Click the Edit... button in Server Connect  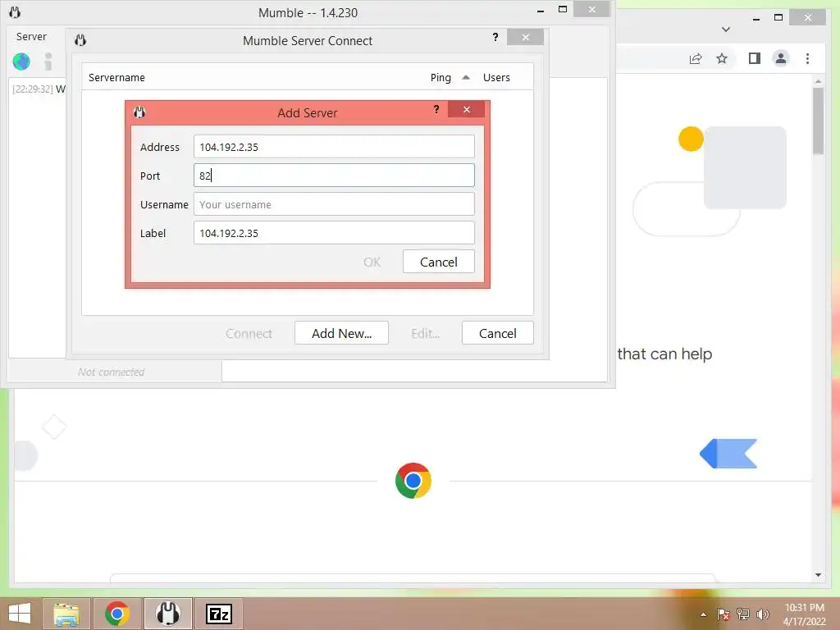(426, 333)
